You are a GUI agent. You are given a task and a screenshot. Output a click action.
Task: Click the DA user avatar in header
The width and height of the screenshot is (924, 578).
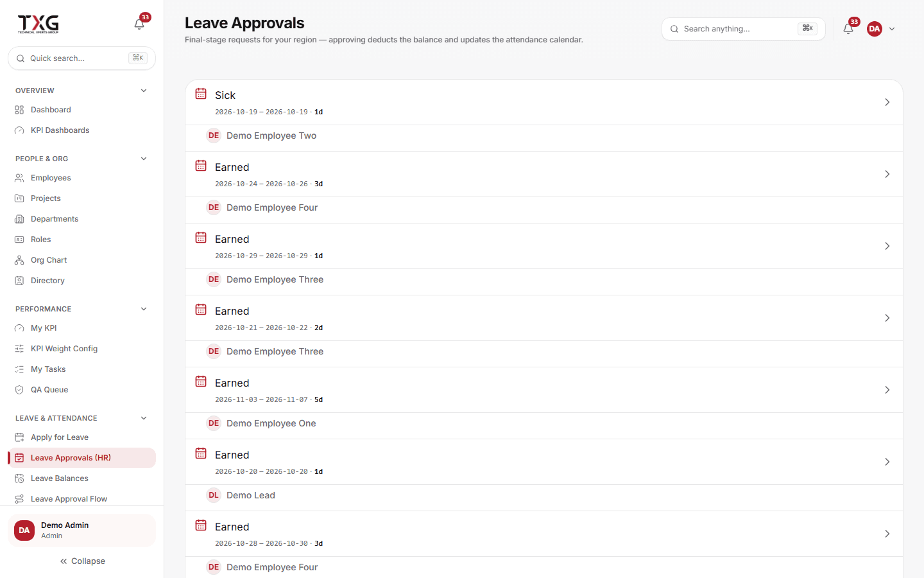point(875,29)
